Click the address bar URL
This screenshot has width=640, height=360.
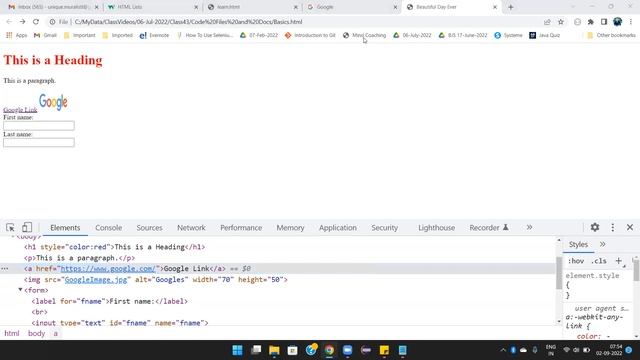coord(188,22)
